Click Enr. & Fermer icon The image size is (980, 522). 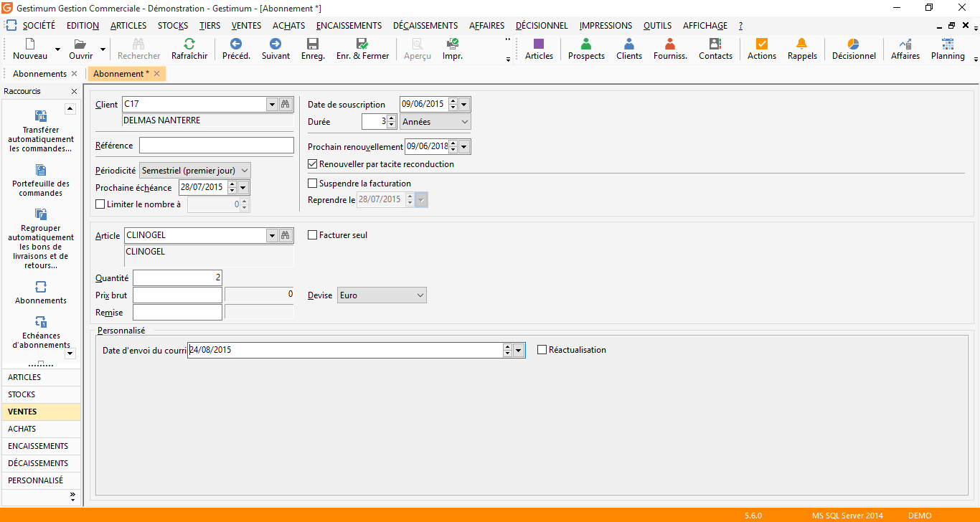point(362,44)
